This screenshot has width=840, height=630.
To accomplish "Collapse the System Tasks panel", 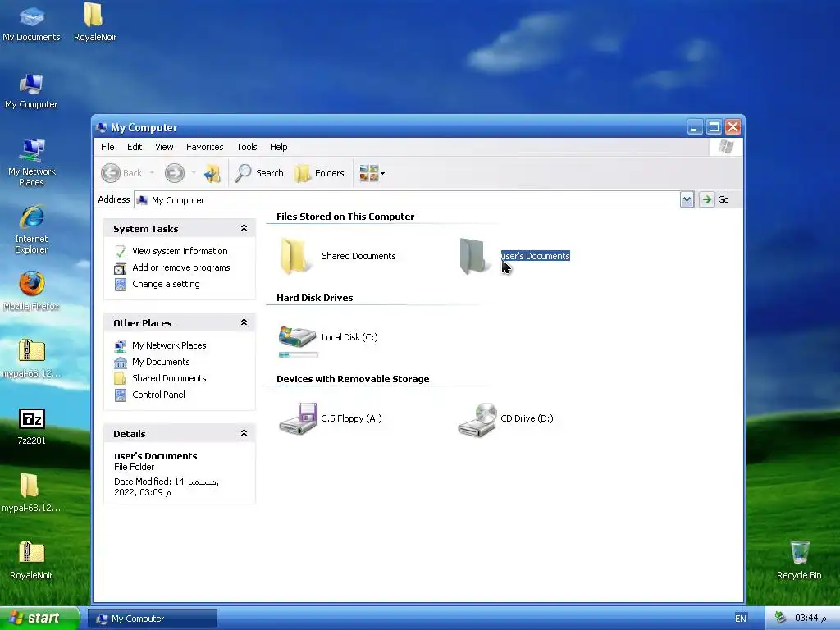I will tap(244, 228).
